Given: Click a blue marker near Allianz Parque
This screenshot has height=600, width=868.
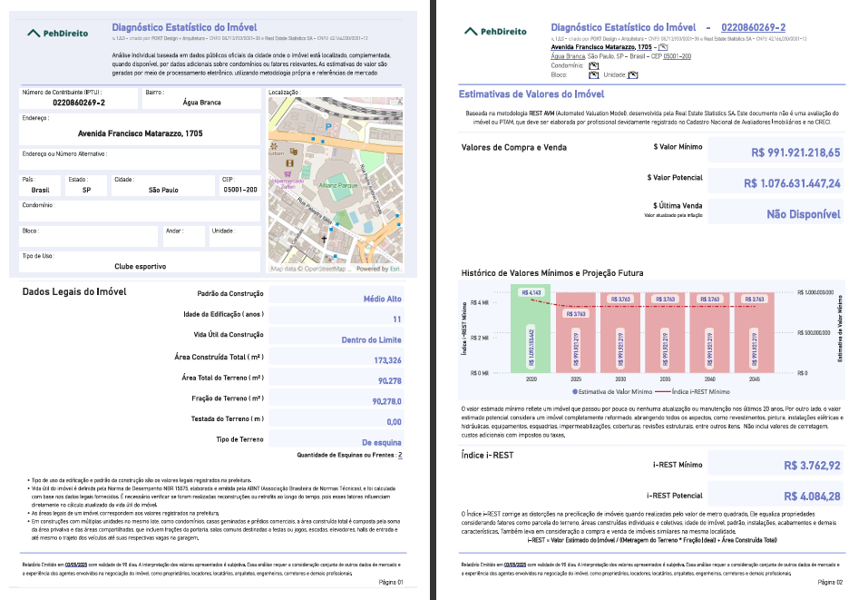Looking at the screenshot, I should tap(336, 224).
